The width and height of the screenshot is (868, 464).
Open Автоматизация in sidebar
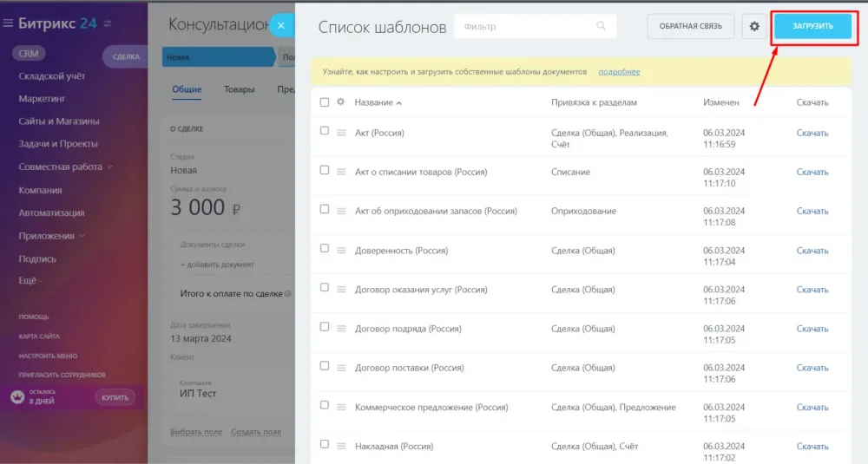pos(51,213)
